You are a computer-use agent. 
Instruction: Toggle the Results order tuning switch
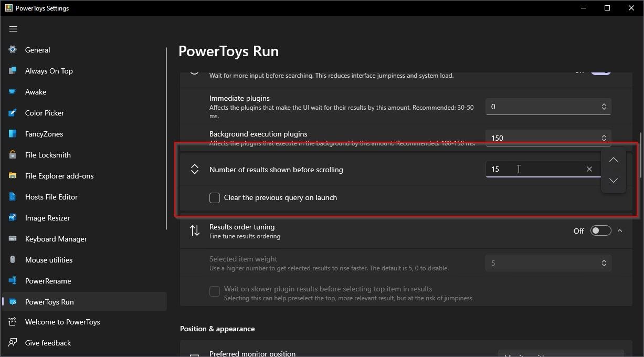tap(600, 231)
